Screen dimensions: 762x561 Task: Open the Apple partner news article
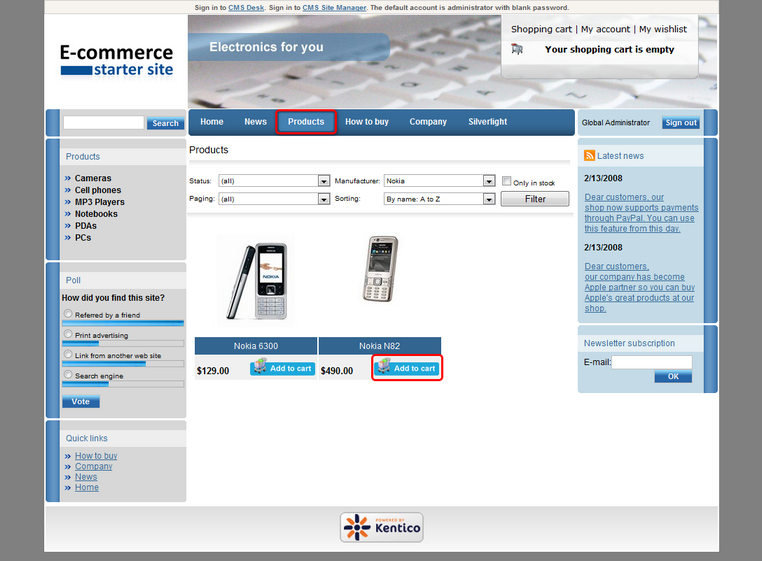[640, 287]
